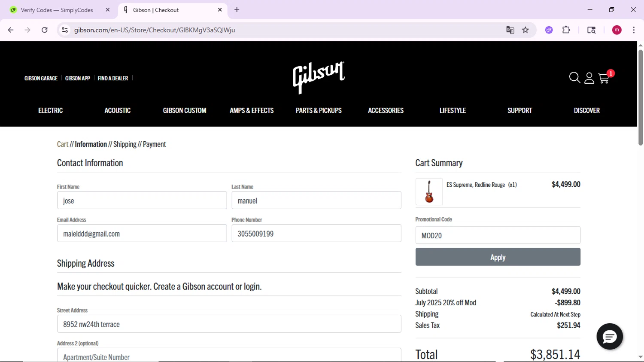Click the Sales Tax $251.94 value
Viewport: 644px width, 362px height.
[x=568, y=325]
